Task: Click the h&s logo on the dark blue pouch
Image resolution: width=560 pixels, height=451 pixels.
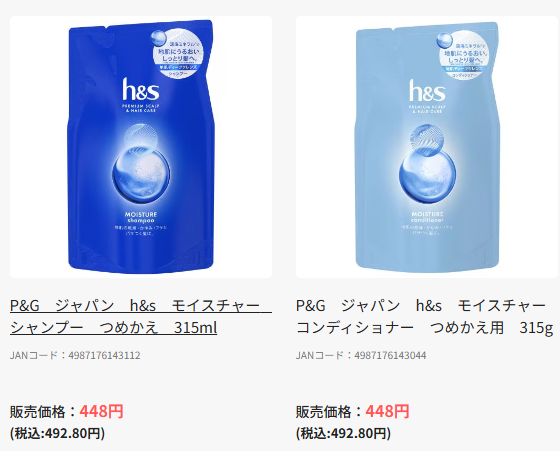Action: pyautogui.click(x=141, y=89)
